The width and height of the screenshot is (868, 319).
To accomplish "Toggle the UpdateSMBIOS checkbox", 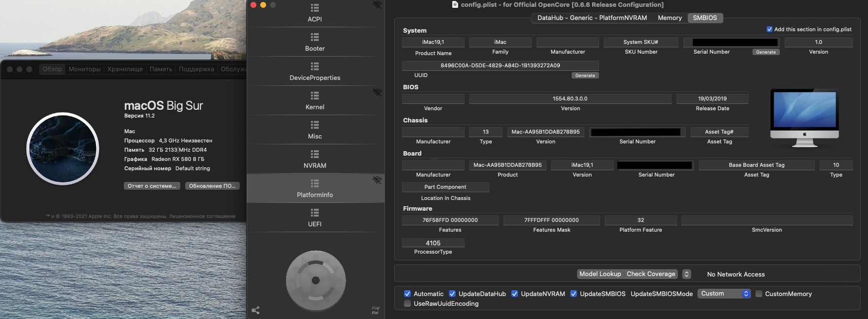I will click(574, 294).
